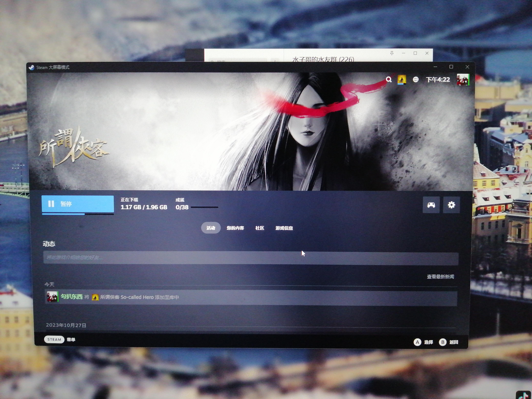Minimize the background chat window
Screen dimensions: 532x399
[x=404, y=53]
